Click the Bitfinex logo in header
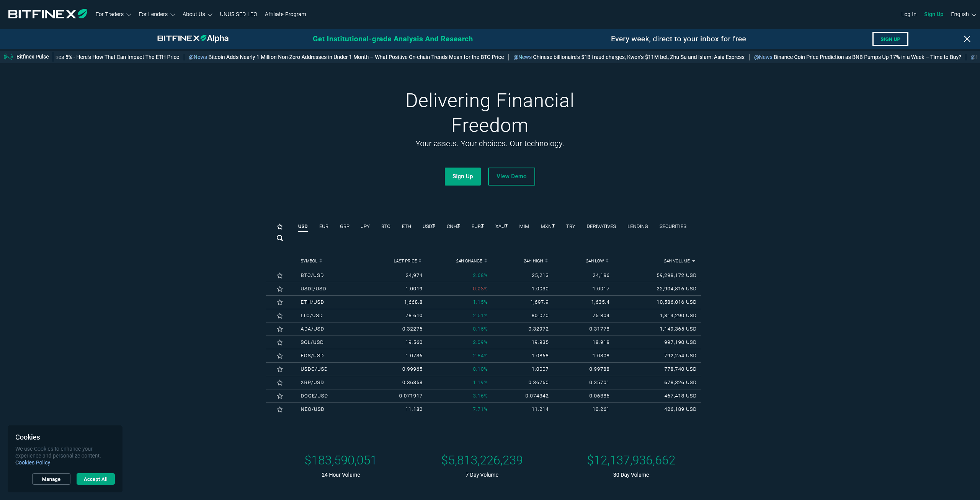The image size is (980, 500). 48,14
